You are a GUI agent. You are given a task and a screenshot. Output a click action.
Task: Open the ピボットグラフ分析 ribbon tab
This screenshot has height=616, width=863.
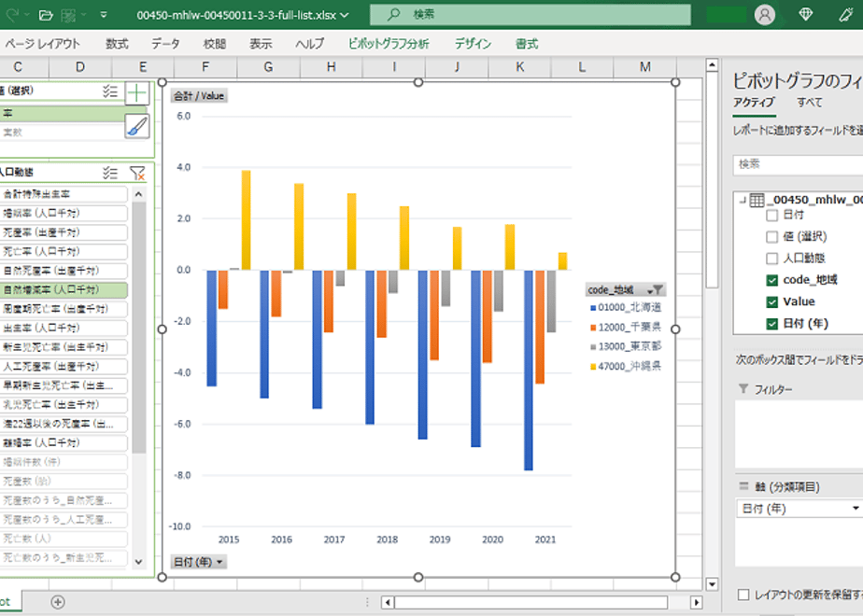pyautogui.click(x=389, y=44)
